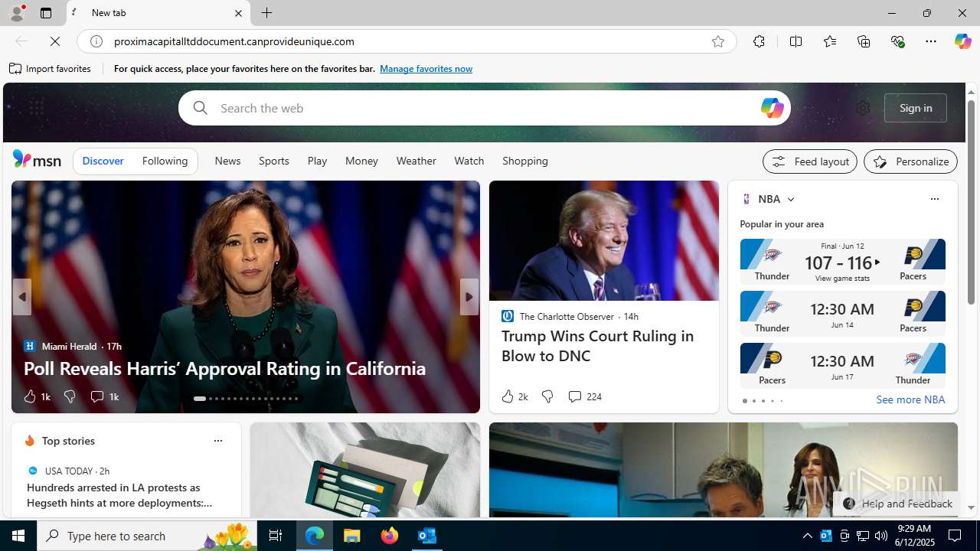View comments on Harris poll story
The width and height of the screenshot is (980, 551).
click(x=104, y=396)
